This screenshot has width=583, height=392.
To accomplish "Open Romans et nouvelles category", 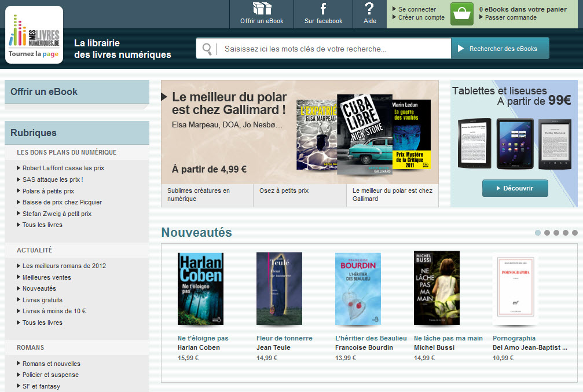I will (52, 364).
